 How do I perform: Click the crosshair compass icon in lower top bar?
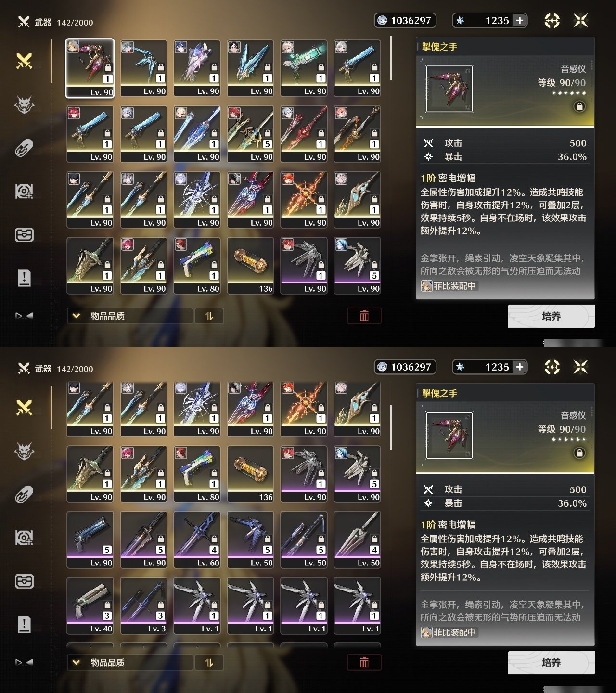[552, 367]
